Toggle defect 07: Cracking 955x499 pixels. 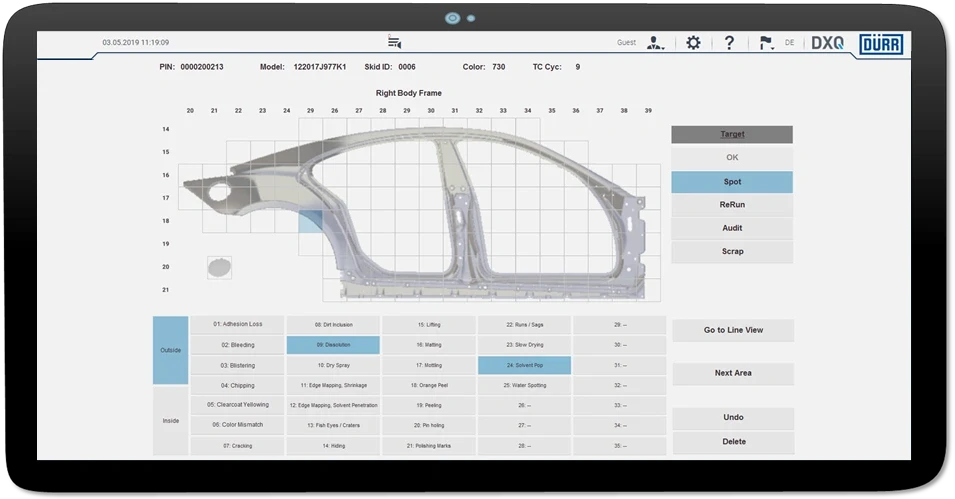coord(238,445)
